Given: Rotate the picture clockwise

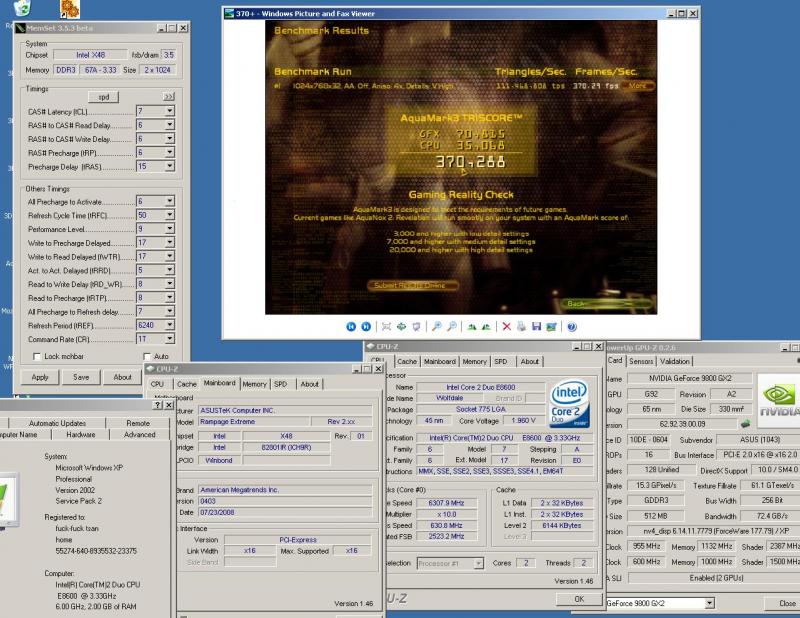Looking at the screenshot, I should 471,327.
